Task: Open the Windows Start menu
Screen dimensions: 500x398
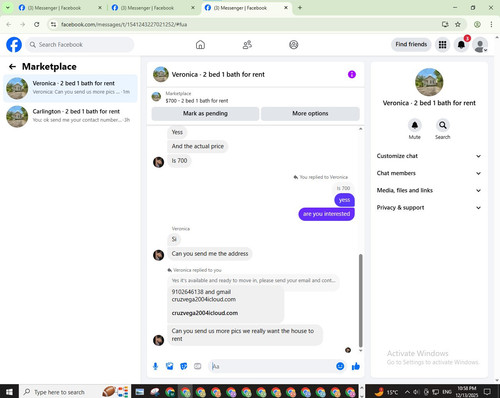Action: [9, 392]
